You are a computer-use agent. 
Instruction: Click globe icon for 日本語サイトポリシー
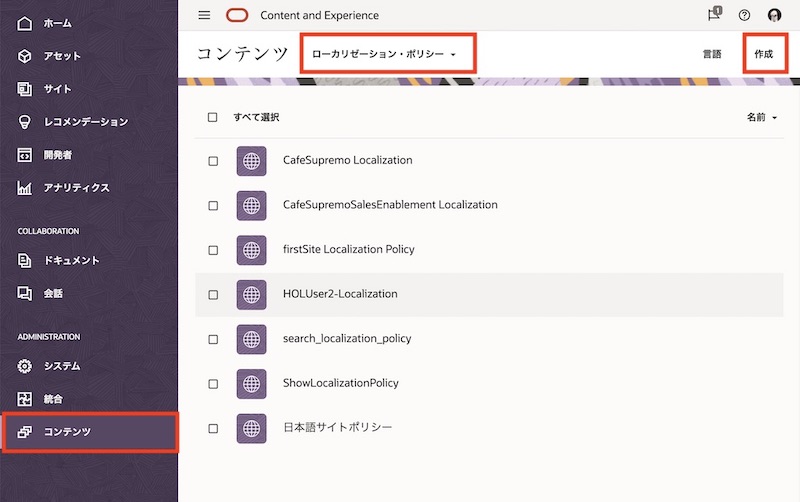(252, 429)
